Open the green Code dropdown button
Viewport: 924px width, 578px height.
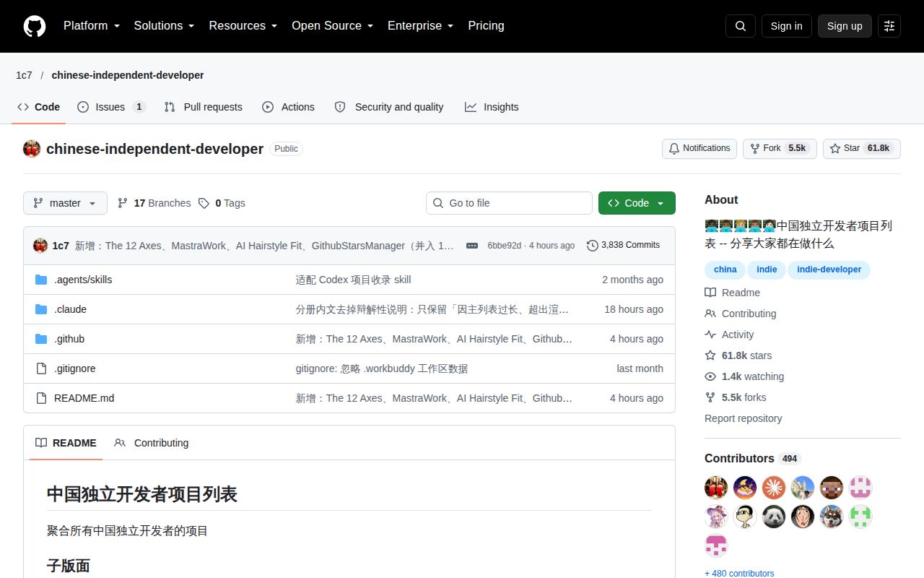pos(637,203)
